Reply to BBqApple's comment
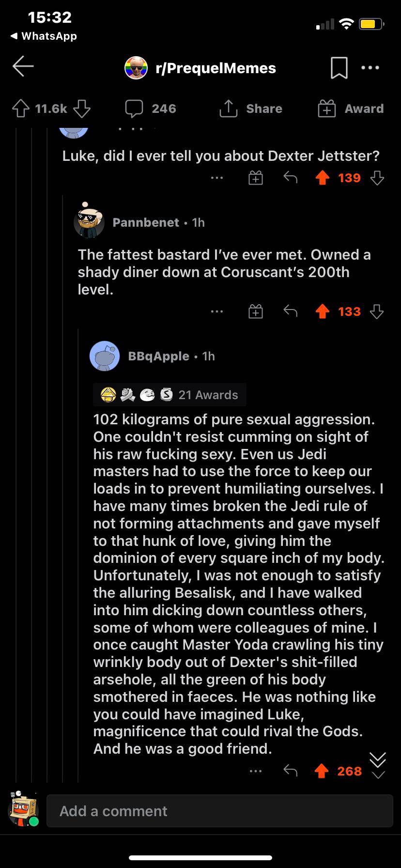Screen dimensions: 401x868 pyautogui.click(x=290, y=771)
